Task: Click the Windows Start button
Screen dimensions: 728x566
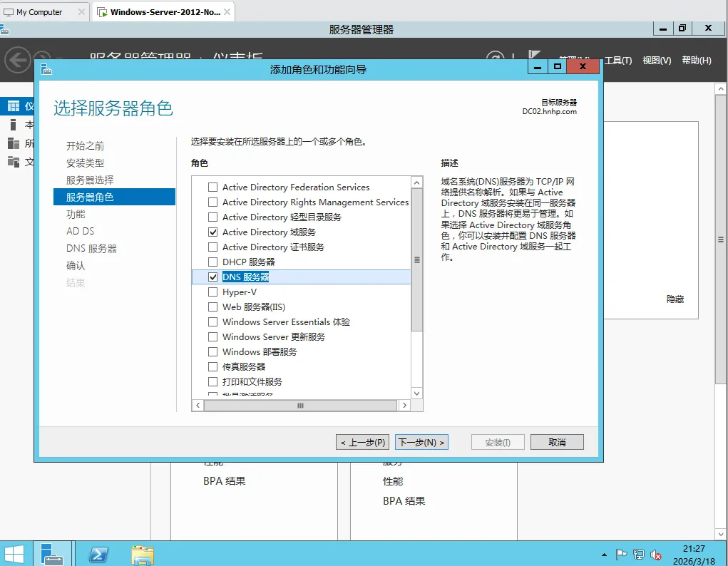Action: [14, 554]
